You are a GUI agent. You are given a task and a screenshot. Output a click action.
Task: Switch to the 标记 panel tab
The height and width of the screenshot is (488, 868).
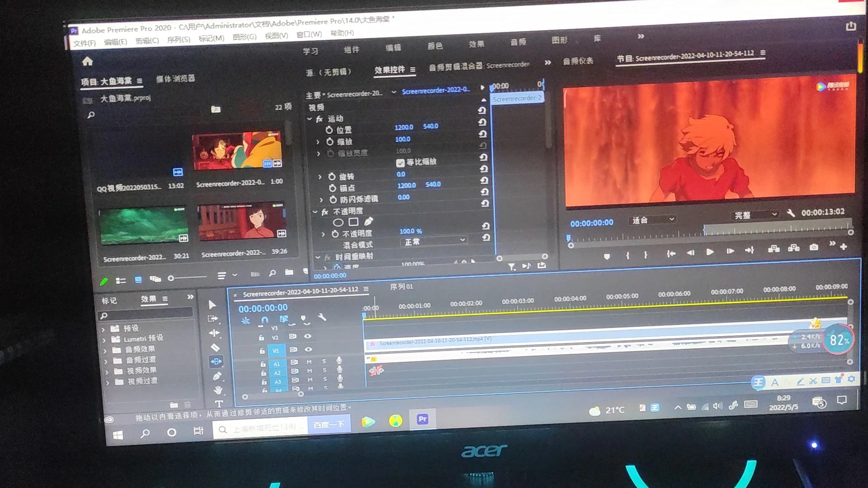pyautogui.click(x=109, y=300)
